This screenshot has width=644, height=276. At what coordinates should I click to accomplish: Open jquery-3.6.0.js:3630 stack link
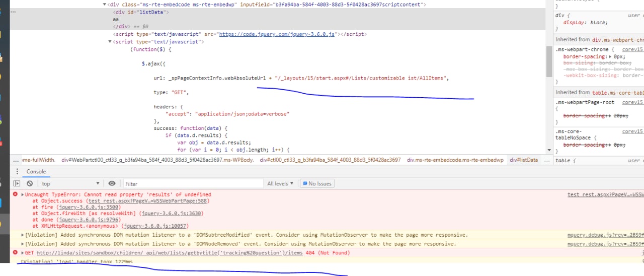(x=171, y=213)
